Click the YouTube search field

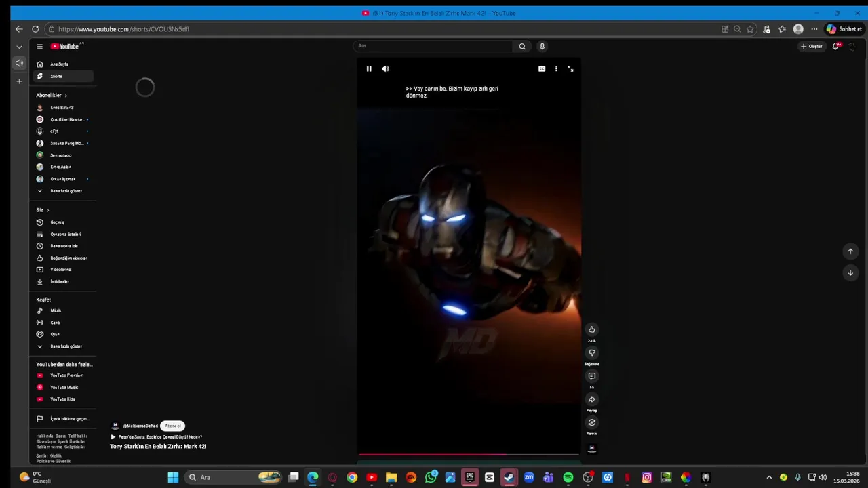point(433,46)
